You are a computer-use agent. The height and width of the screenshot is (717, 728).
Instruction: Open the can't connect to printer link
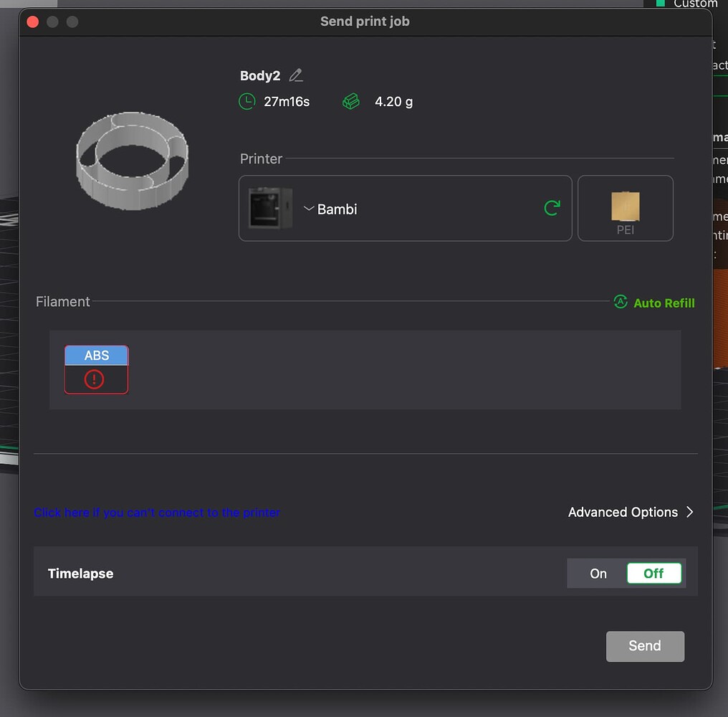click(157, 513)
